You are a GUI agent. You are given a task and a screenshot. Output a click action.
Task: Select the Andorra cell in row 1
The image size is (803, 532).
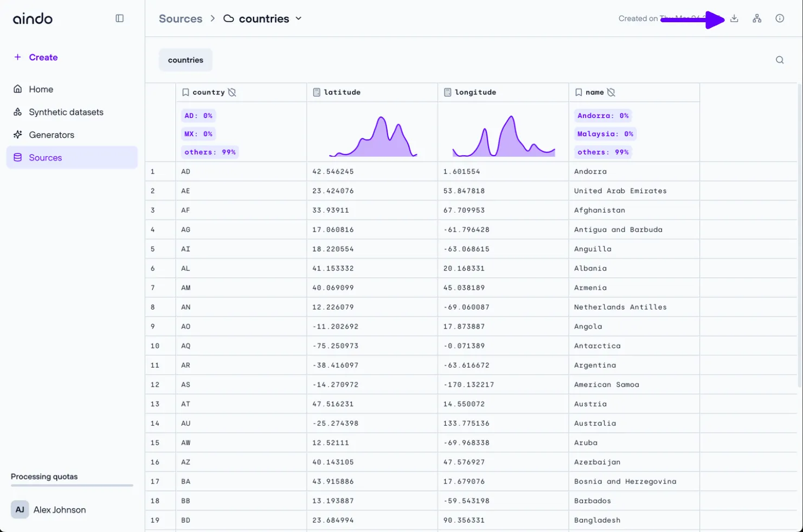pyautogui.click(x=590, y=171)
